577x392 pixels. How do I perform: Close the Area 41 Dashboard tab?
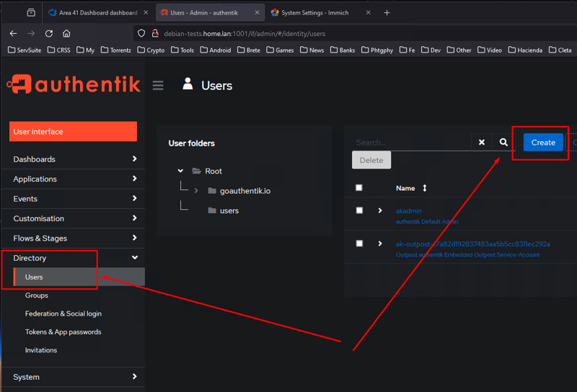146,12
